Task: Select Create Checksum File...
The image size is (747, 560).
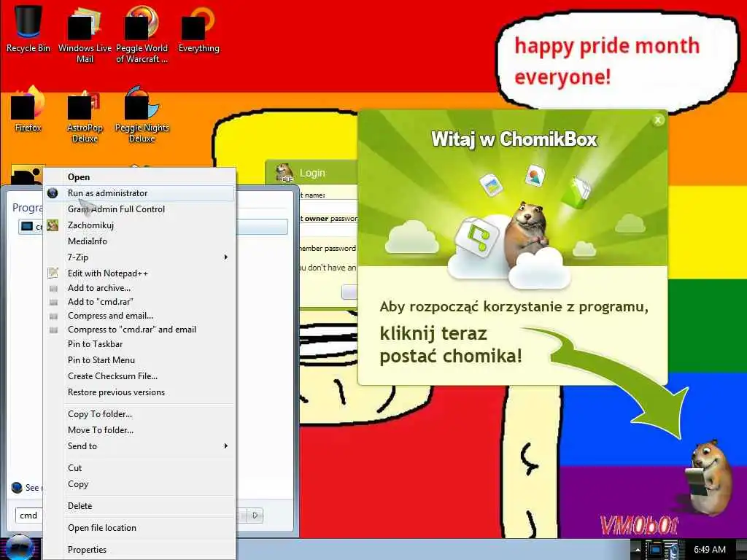Action: tap(139, 376)
